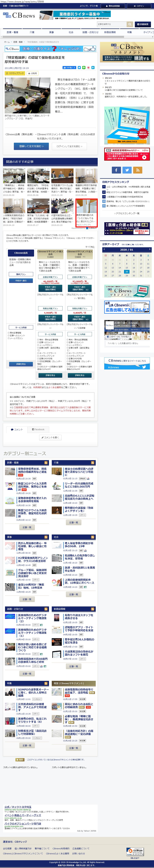Subscribe to the 薬事 category RSS icon

coord(46,537)
